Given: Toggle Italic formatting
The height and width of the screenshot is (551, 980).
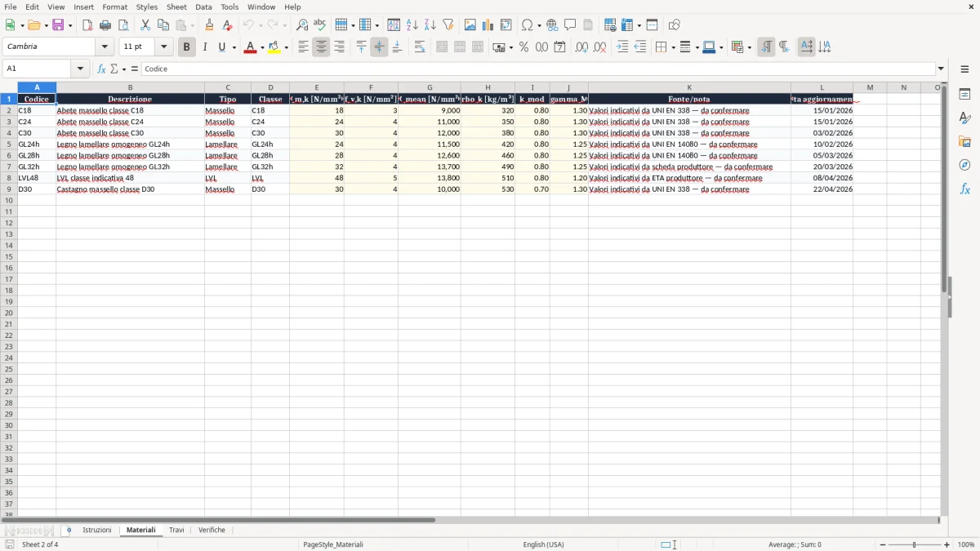Looking at the screenshot, I should tap(204, 47).
